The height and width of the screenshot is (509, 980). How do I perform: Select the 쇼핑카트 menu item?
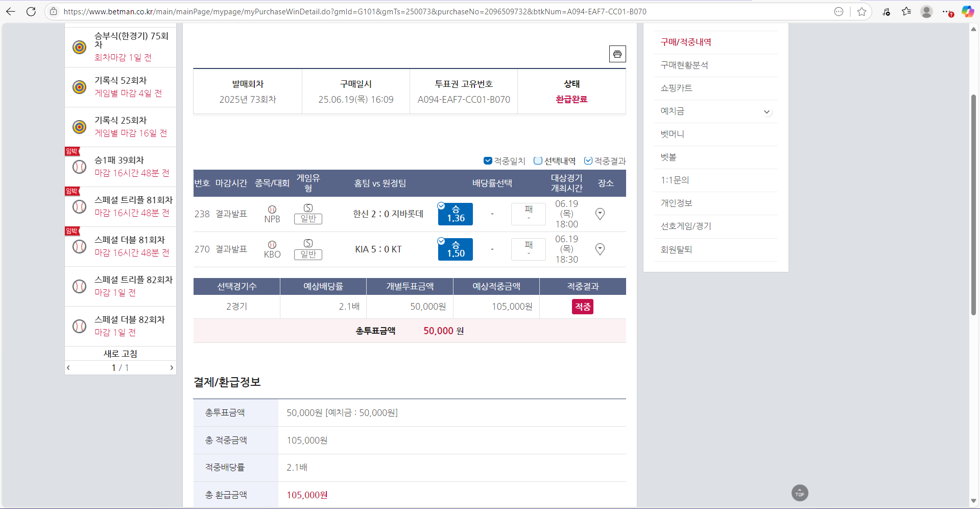pyautogui.click(x=677, y=88)
